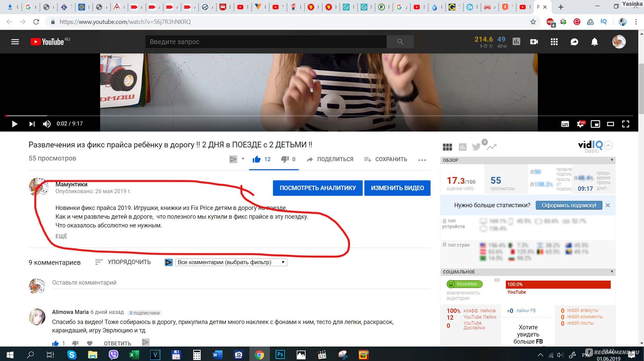The image size is (644, 361).
Task: Toggle subtitles in the video player
Action: click(x=565, y=124)
